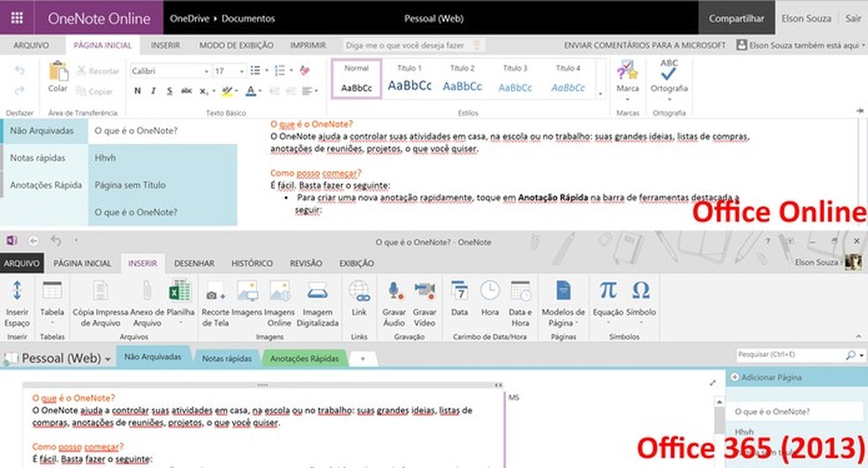This screenshot has width=868, height=468.
Task: Click the Imagem Digitalizada scanner icon
Action: [318, 291]
